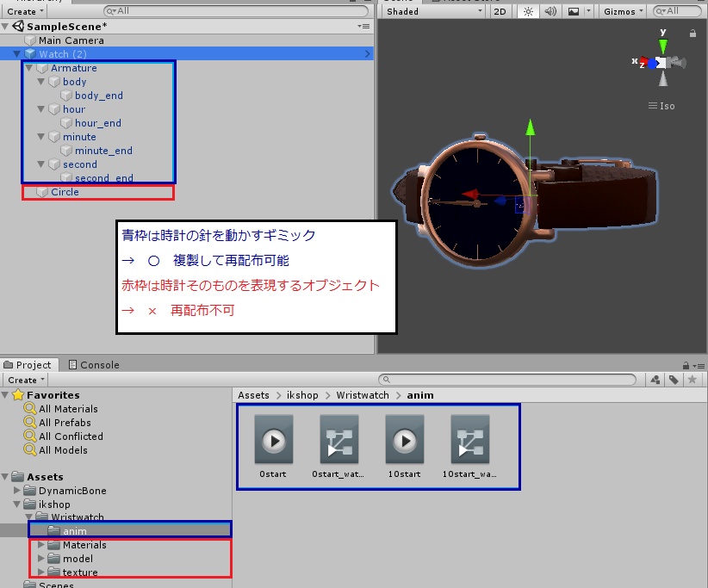The width and height of the screenshot is (708, 588).
Task: Collapse the Armature hierarchy node
Action: tap(29, 68)
